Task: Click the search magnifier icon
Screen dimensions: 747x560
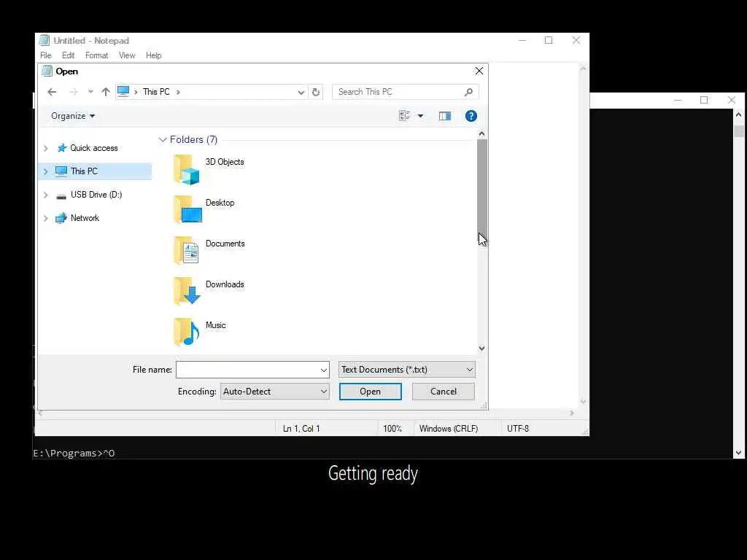Action: (469, 92)
